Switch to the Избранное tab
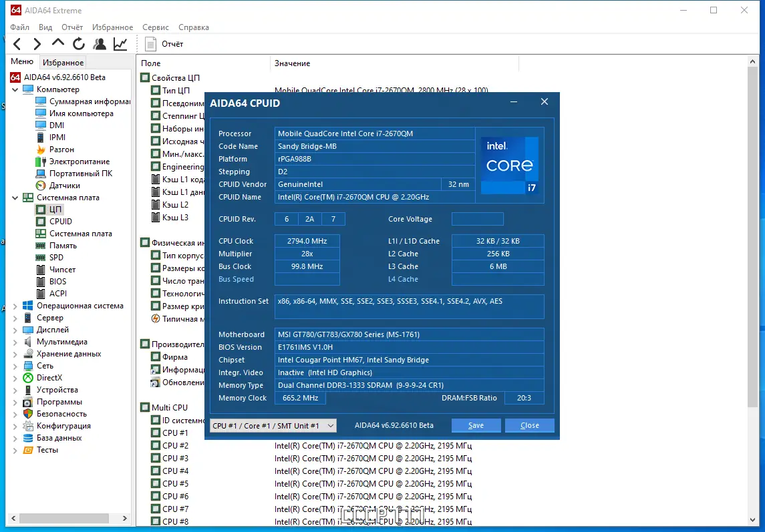Image resolution: width=765 pixels, height=532 pixels. pyautogui.click(x=63, y=63)
